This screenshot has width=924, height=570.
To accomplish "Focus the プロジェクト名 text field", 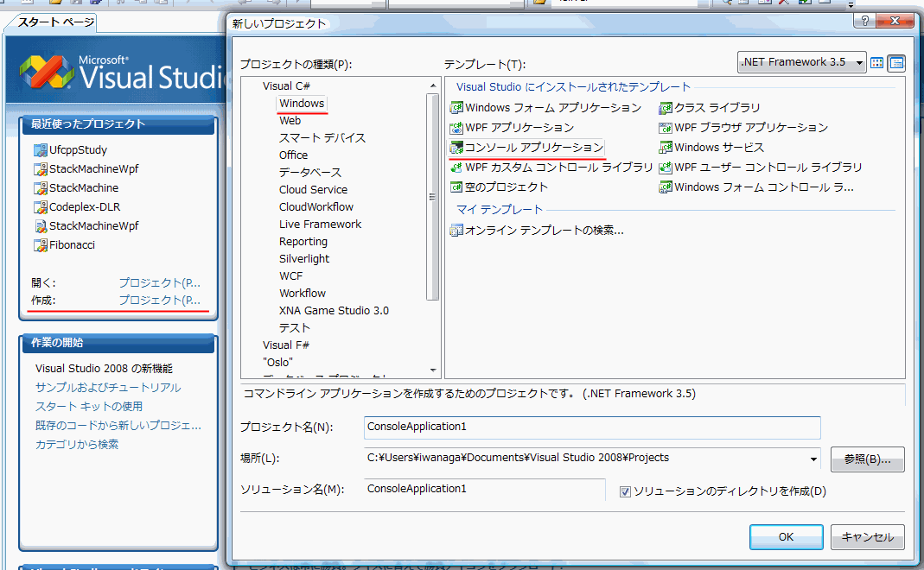I will click(592, 427).
